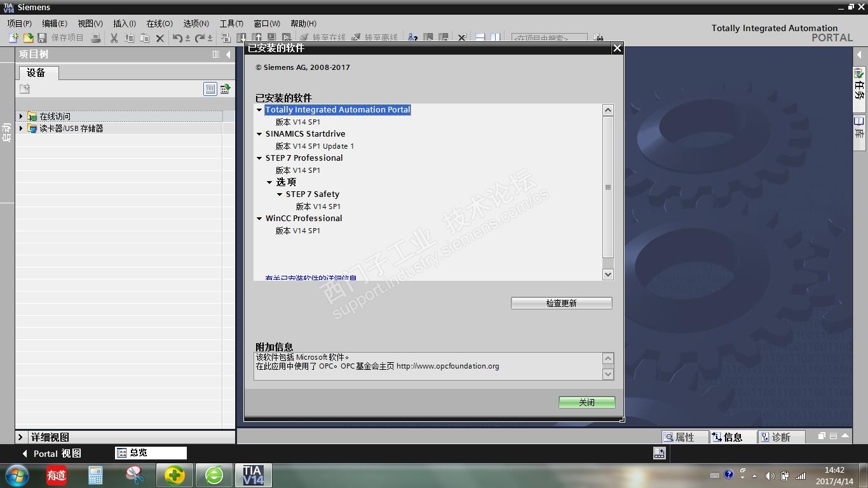Collapse the SINAMICS Startdrive entry
This screenshot has width=868, height=488.
(259, 134)
